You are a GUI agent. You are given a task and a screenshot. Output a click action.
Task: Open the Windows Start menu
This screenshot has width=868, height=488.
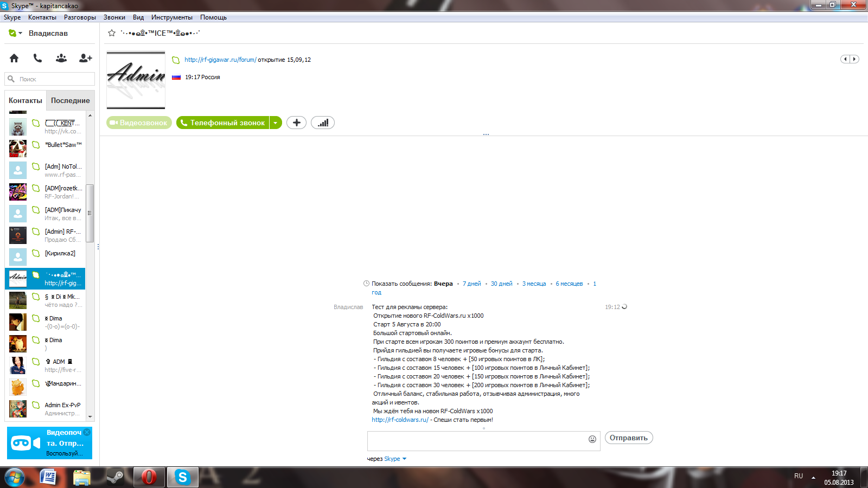tap(15, 477)
